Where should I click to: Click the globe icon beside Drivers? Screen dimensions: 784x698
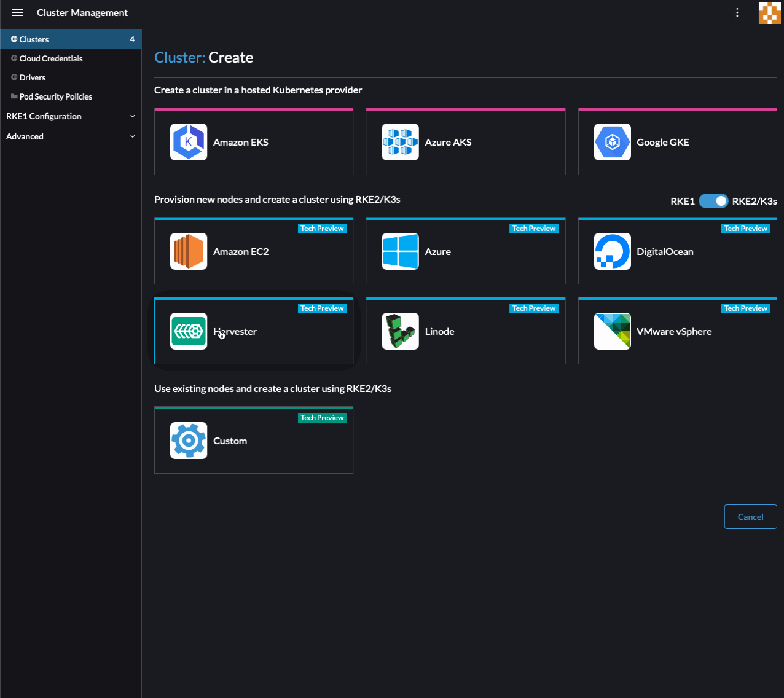pos(14,77)
